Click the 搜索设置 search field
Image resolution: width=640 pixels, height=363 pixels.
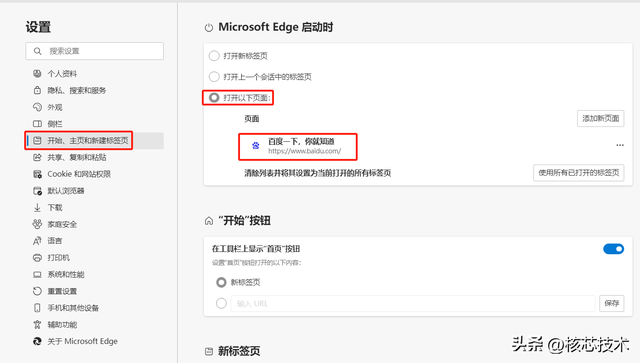(94, 51)
